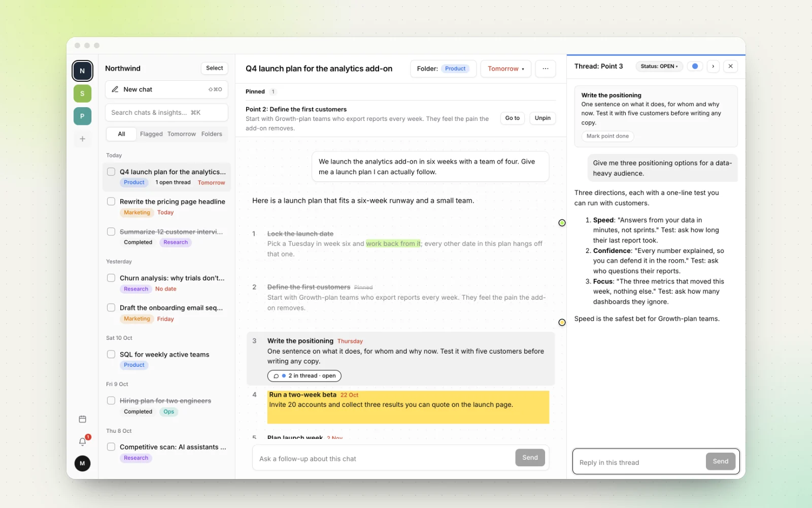The width and height of the screenshot is (812, 508).
Task: Switch to the N workspace avatar
Action: point(82,71)
